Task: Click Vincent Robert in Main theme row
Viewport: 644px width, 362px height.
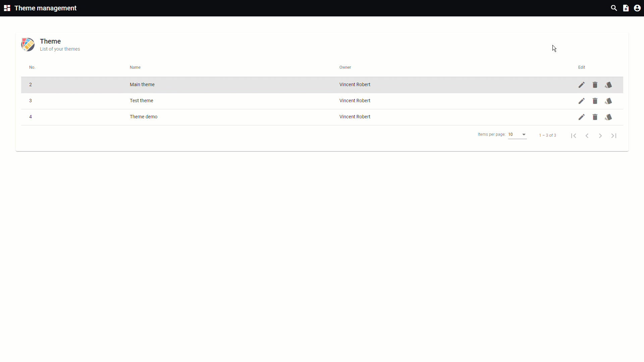Action: click(355, 84)
